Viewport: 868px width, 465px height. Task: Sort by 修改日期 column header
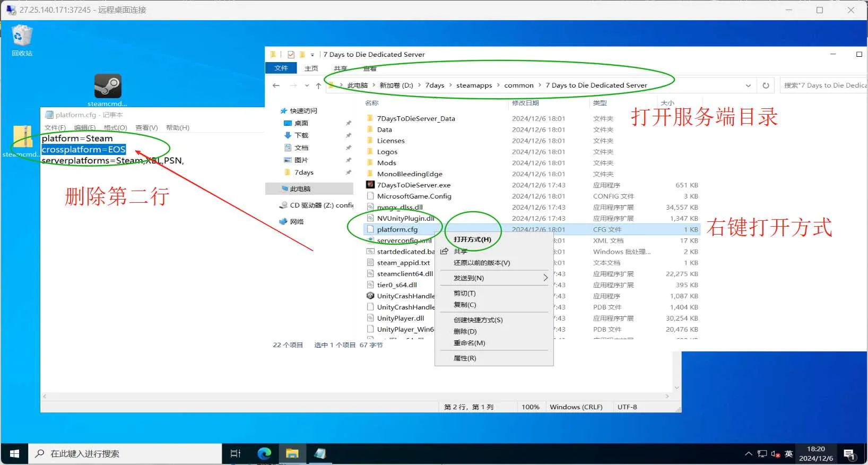tap(525, 103)
